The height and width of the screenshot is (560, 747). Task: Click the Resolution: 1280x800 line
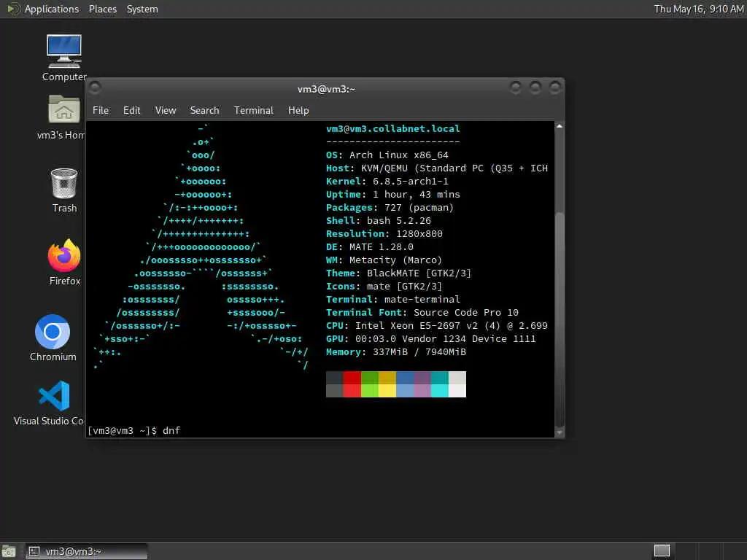coord(384,234)
